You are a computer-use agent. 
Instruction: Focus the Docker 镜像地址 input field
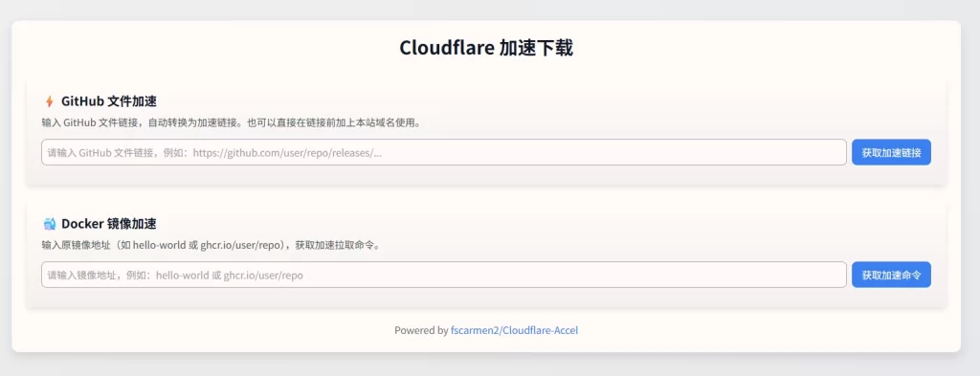click(x=444, y=275)
